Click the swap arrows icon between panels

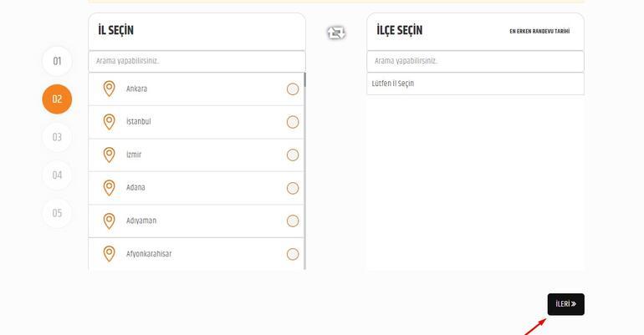(x=336, y=33)
